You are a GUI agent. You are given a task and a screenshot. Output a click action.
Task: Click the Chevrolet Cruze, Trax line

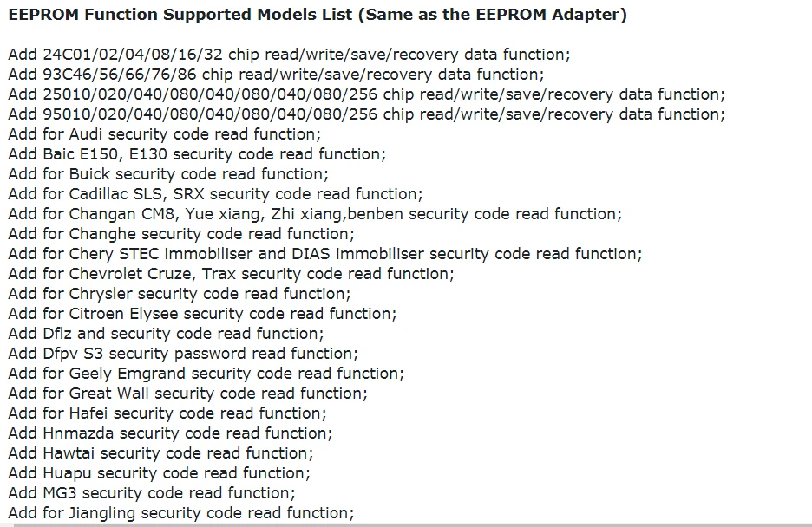(231, 274)
